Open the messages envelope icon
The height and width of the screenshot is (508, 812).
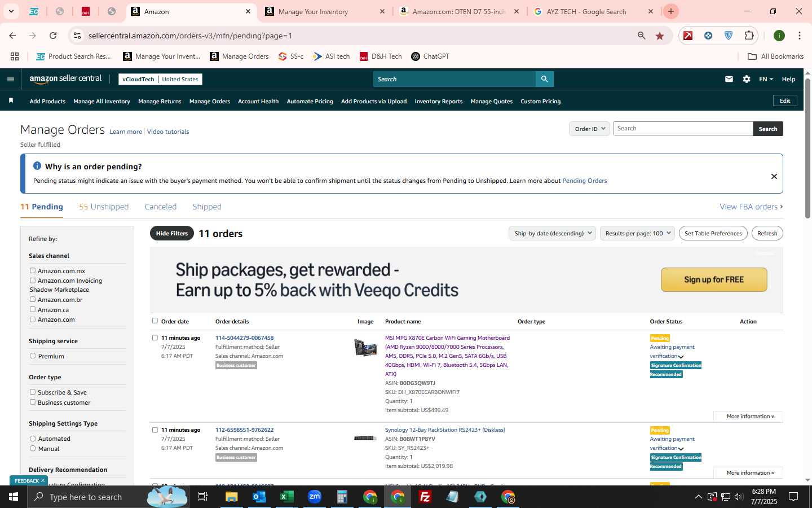point(729,79)
